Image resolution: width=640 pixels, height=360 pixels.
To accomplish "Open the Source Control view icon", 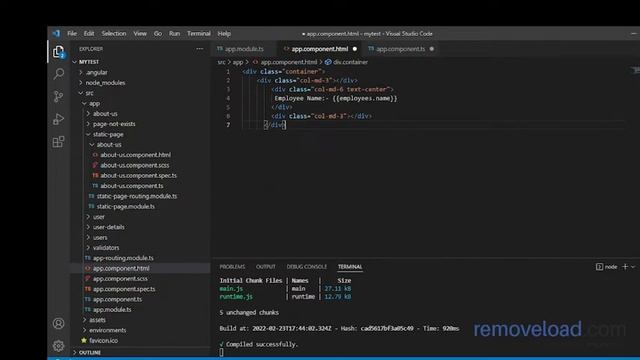I will tap(58, 96).
